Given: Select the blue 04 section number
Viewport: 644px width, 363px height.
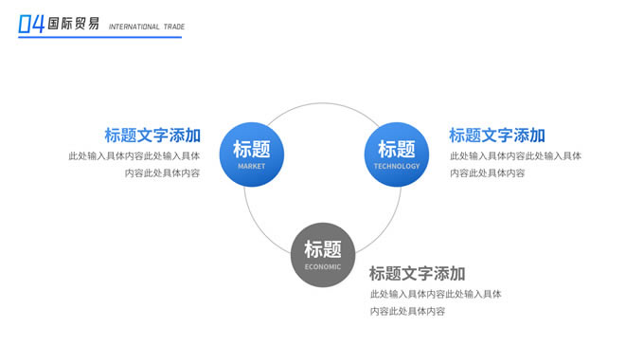Looking at the screenshot, I should coord(31,24).
